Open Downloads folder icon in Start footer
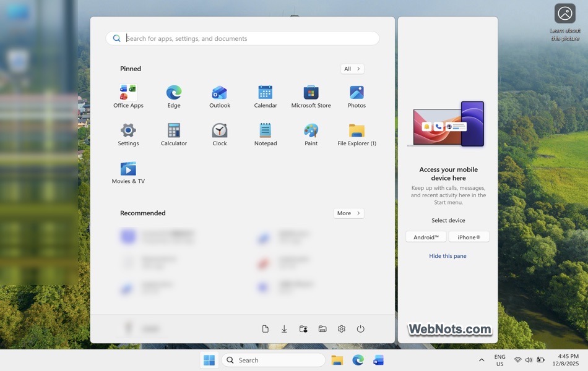The height and width of the screenshot is (371, 588). pyautogui.click(x=284, y=329)
